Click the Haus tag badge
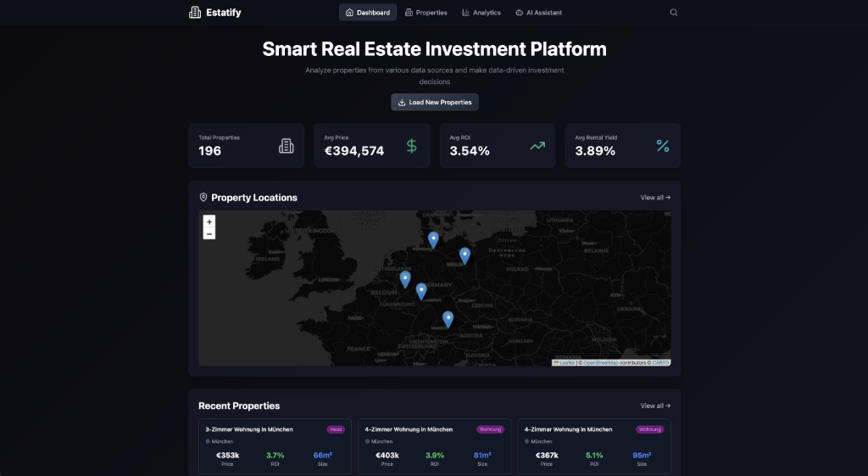 pos(336,428)
